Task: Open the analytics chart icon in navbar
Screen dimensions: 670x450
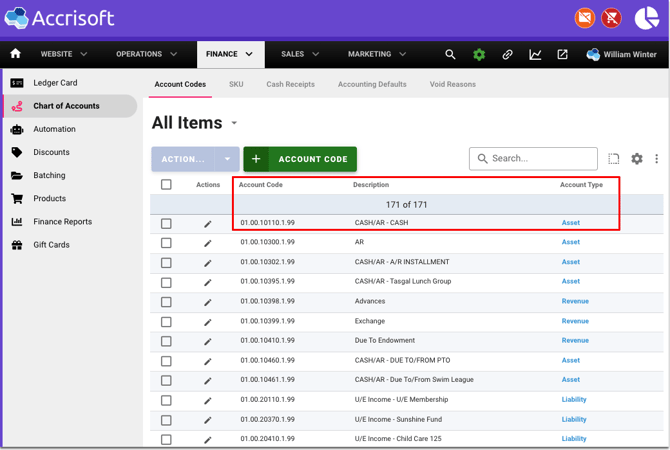Action: pyautogui.click(x=535, y=54)
